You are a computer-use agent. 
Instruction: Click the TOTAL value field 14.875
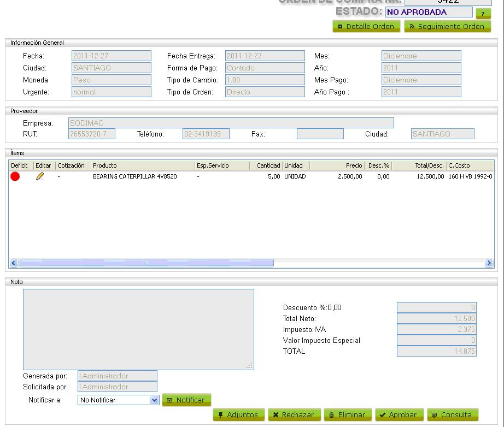coord(437,351)
